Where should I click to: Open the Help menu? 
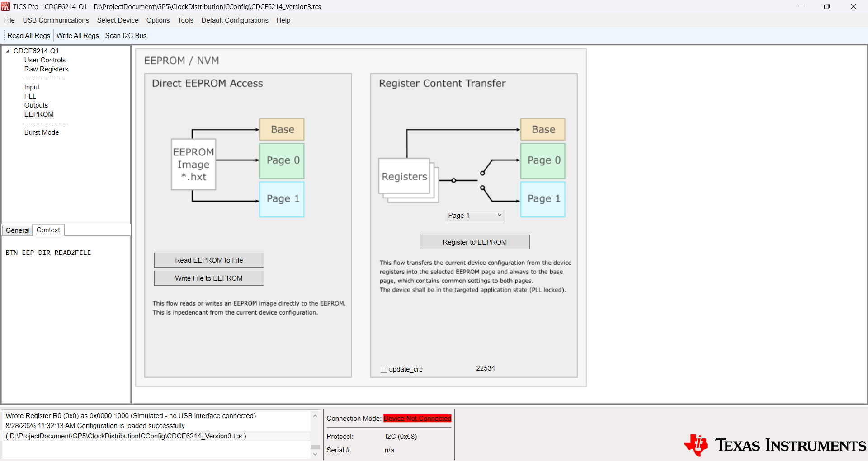tap(283, 20)
